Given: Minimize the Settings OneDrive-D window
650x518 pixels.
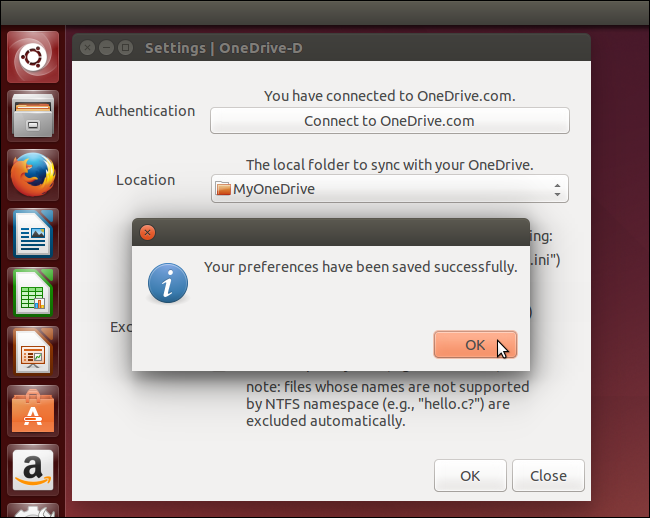Looking at the screenshot, I should [x=107, y=48].
